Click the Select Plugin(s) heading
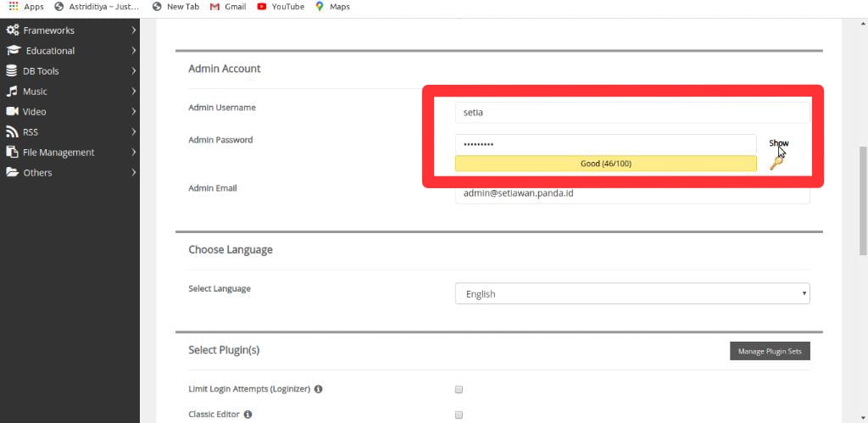This screenshot has width=868, height=423. click(x=224, y=350)
